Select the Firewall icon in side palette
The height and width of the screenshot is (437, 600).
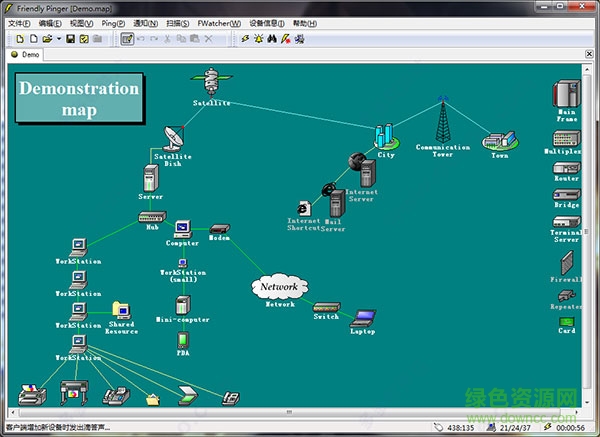click(x=567, y=262)
